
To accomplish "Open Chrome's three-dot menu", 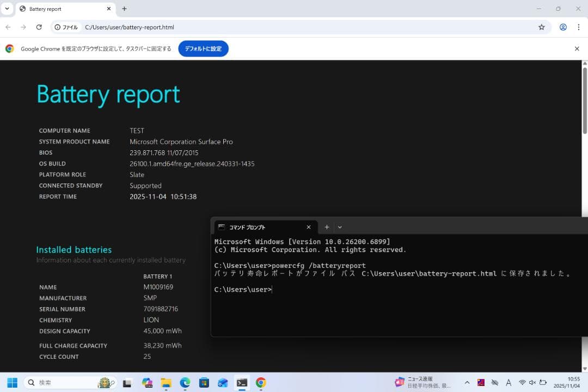I will 579,27.
